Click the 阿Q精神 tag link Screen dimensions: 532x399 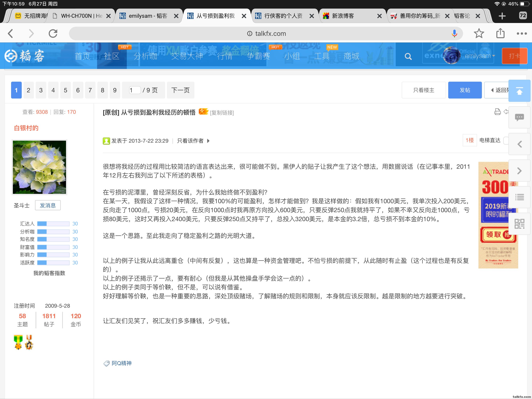(x=122, y=363)
